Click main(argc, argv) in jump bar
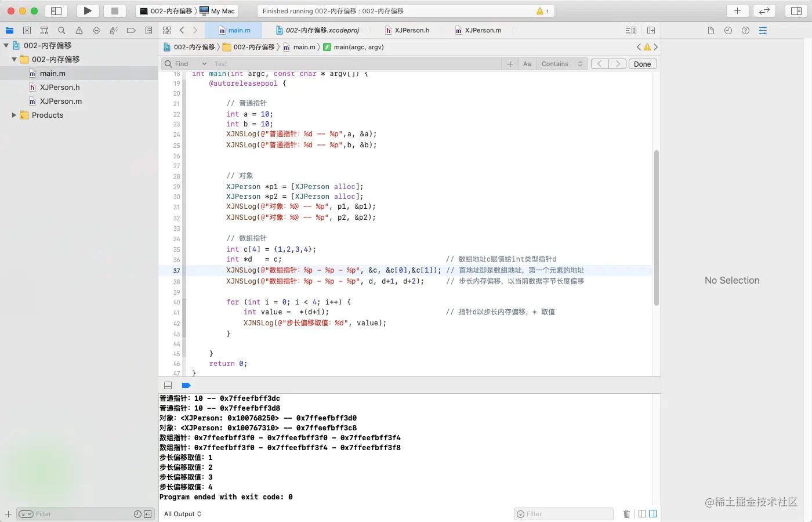This screenshot has height=522, width=812. point(353,47)
